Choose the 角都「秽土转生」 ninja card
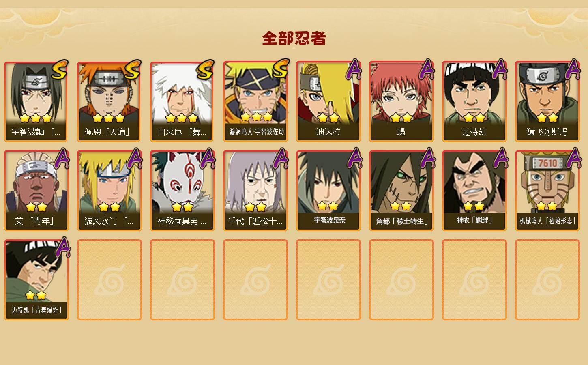This screenshot has width=588, height=365. [x=401, y=191]
